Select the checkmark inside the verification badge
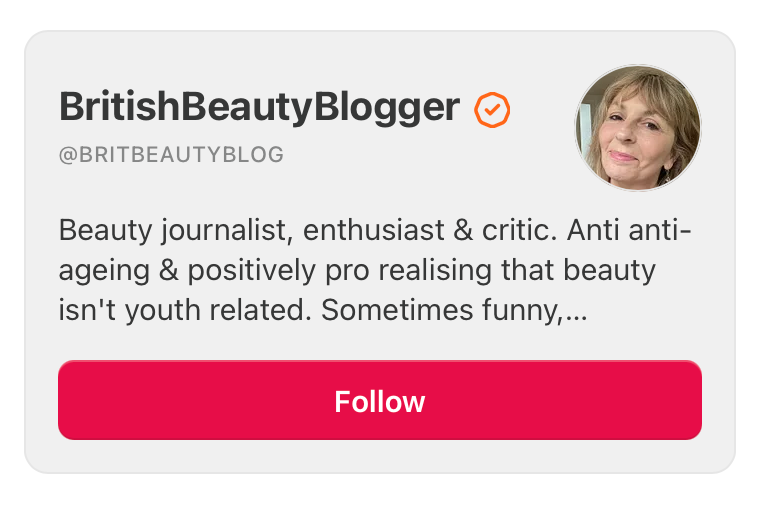758x506 pixels. pos(492,109)
